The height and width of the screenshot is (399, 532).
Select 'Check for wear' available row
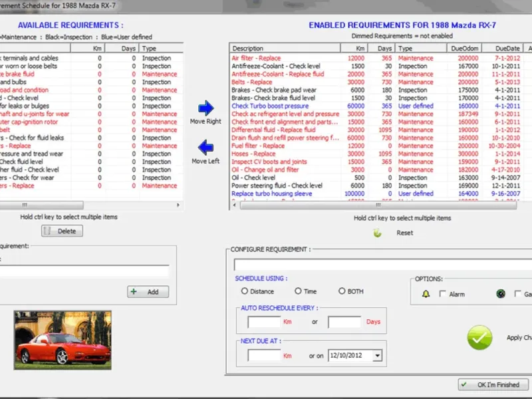pyautogui.click(x=91, y=178)
